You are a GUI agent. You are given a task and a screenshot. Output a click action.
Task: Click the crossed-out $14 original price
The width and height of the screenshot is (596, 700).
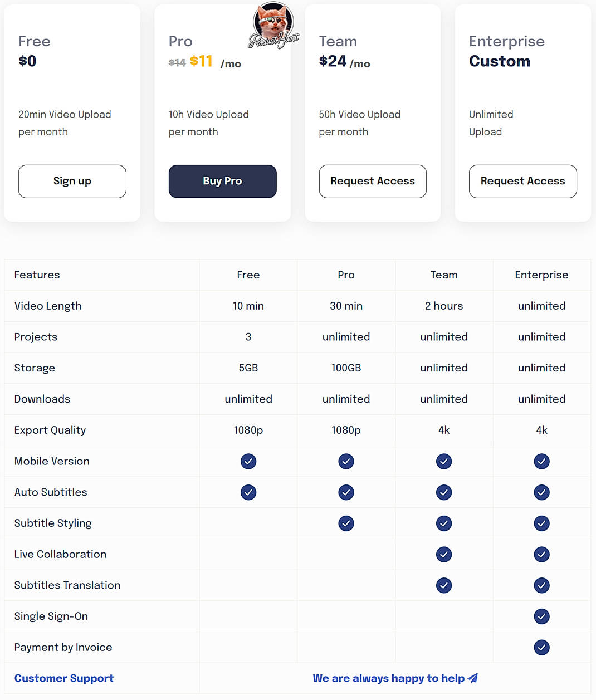coord(177,62)
